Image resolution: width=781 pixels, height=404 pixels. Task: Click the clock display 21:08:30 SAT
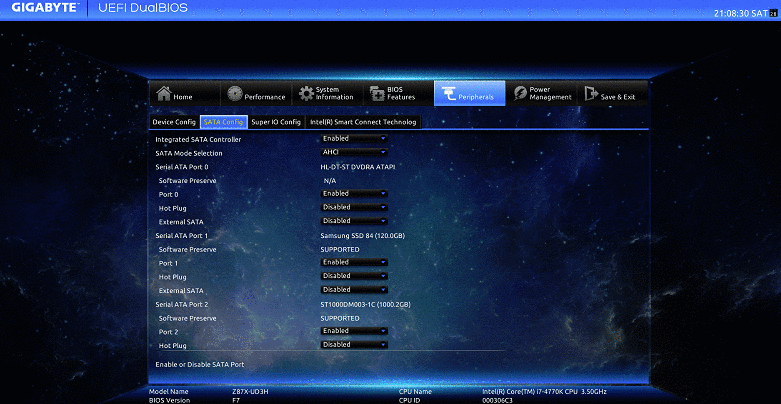[741, 13]
